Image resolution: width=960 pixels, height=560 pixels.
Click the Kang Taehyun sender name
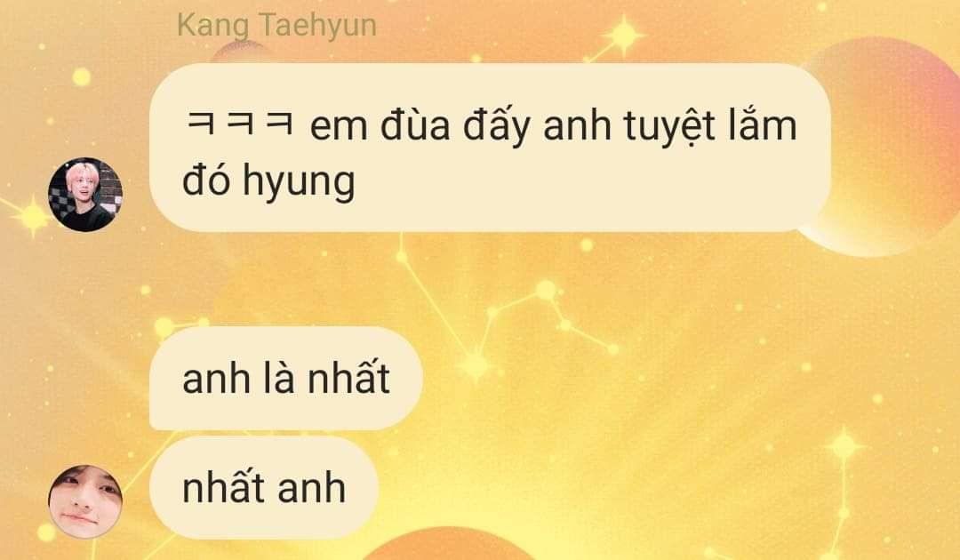coord(276,26)
